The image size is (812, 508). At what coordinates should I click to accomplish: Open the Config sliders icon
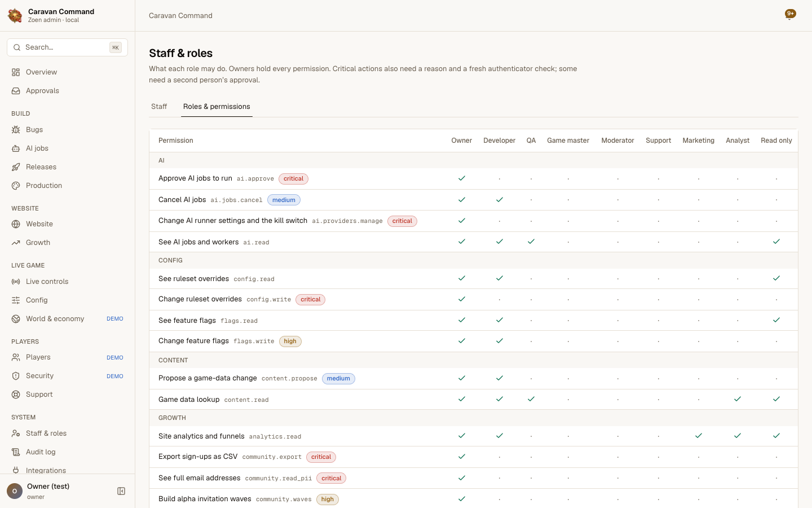[x=16, y=300]
